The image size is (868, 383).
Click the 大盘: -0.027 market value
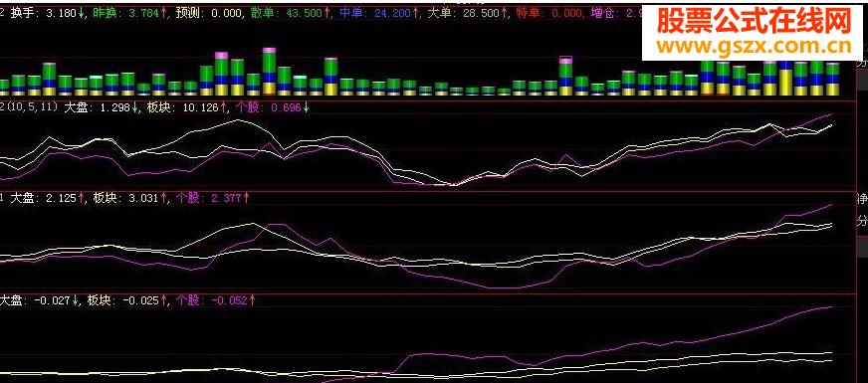(x=39, y=300)
